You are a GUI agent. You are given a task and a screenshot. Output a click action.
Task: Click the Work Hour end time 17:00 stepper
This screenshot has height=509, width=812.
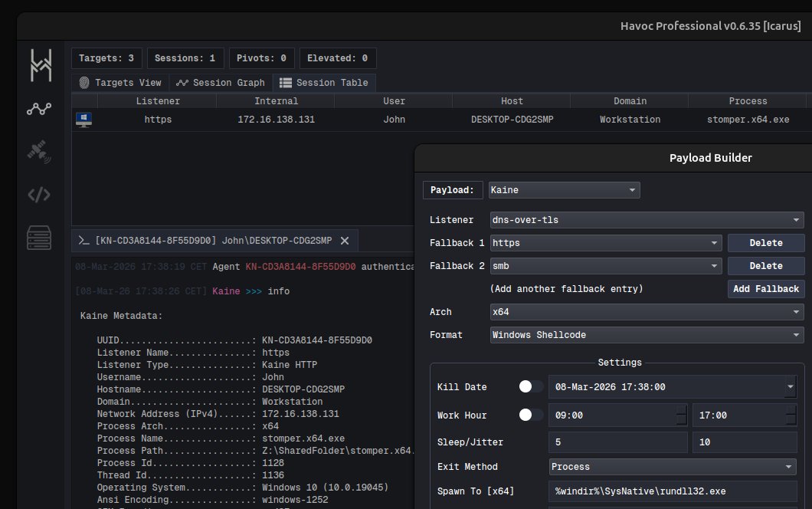coord(791,415)
